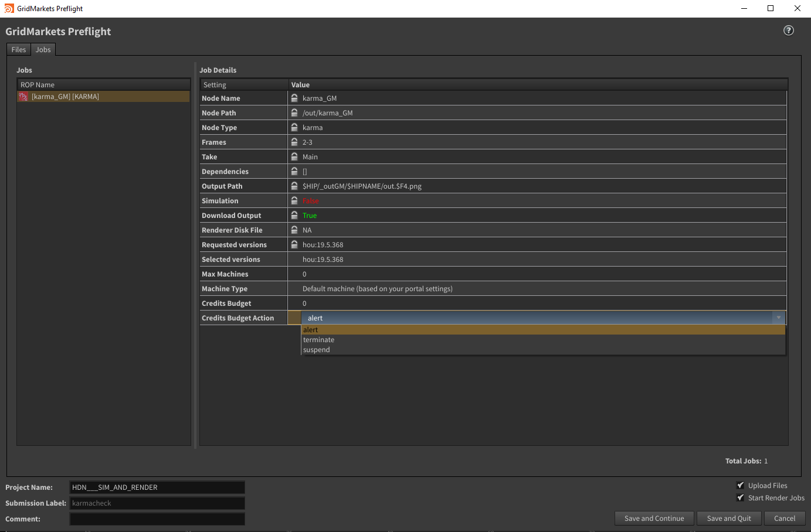Click the 'Credits Budget Action' setting label
Viewport: 811px width, 532px height.
(238, 318)
